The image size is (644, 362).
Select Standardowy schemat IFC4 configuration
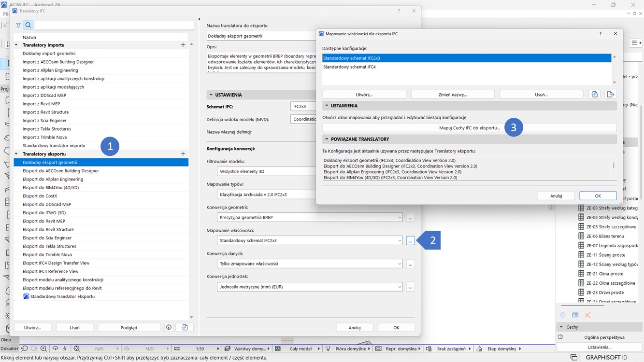pyautogui.click(x=349, y=67)
